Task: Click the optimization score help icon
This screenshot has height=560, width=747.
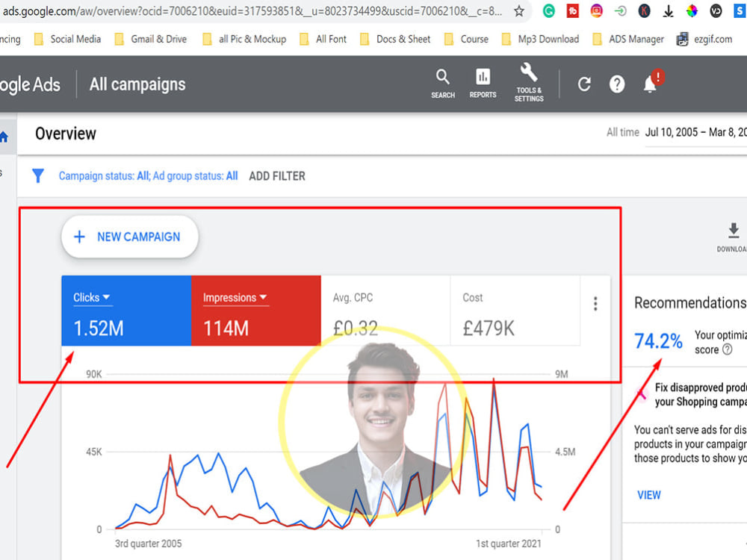Action: point(727,349)
